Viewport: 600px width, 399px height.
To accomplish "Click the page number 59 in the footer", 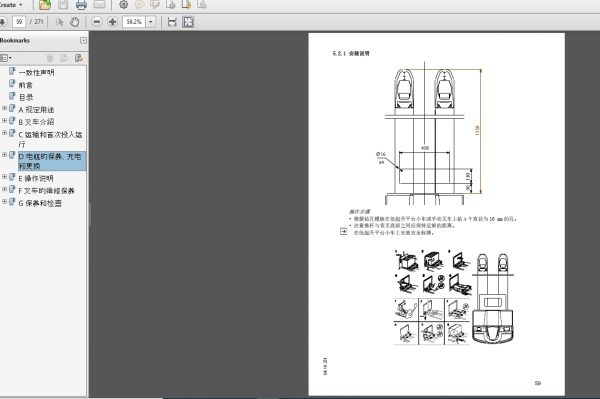I will [x=537, y=383].
